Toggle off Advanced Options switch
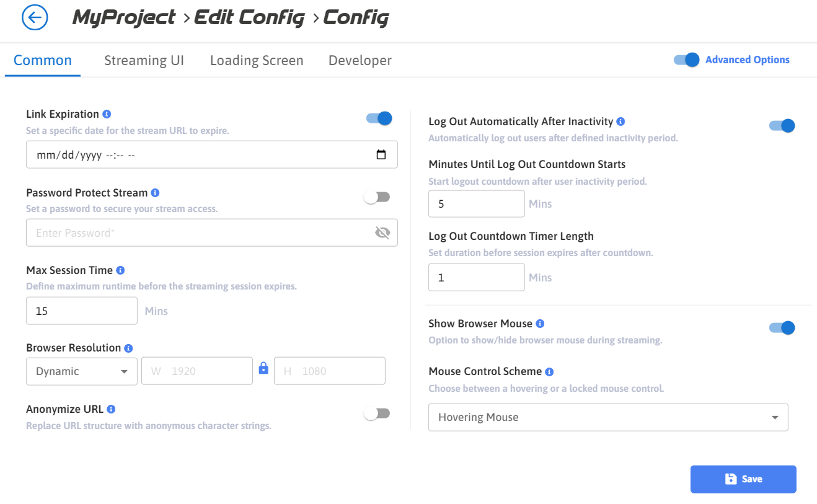Viewport: 817px width, 504px height. coord(687,60)
